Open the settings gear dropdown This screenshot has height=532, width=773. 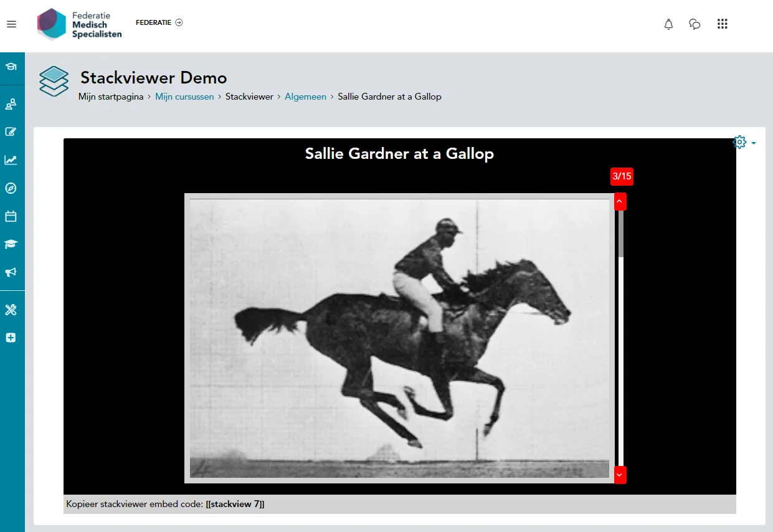pyautogui.click(x=744, y=143)
